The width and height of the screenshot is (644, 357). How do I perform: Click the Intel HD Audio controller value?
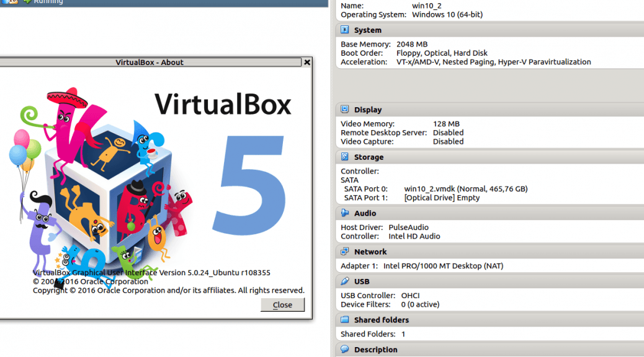click(414, 236)
